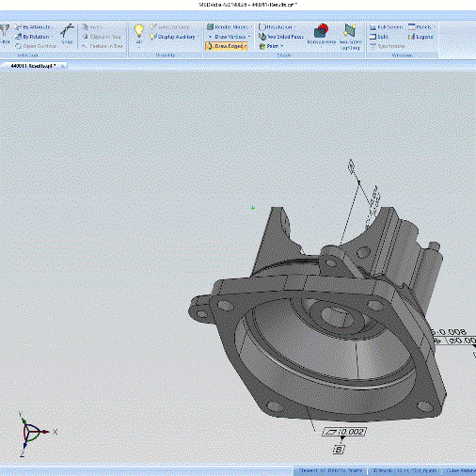Click Feature in Tree command

[103, 46]
